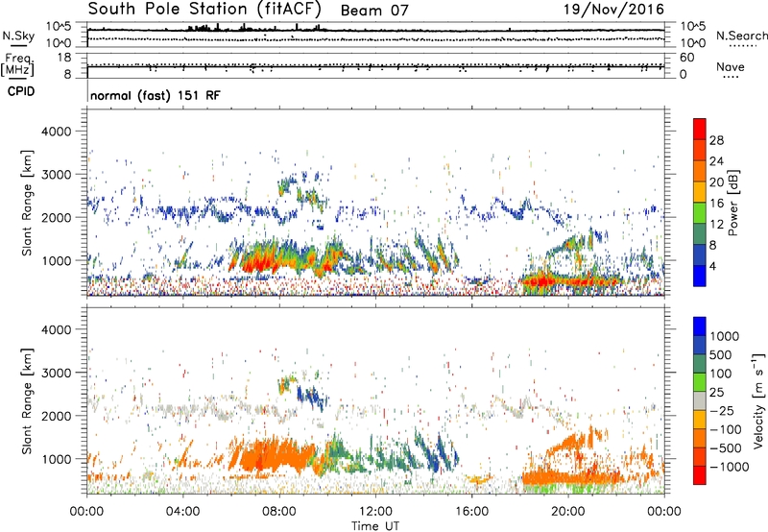Click the '-25' tick on Velocity colorbar
Viewport: 768px width, 532px height.
coord(723,411)
